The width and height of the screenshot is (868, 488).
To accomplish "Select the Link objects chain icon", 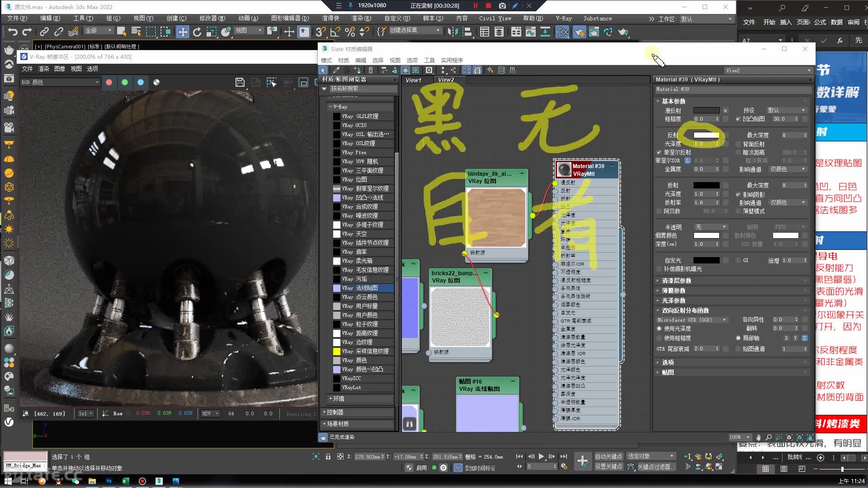I will coord(44,32).
